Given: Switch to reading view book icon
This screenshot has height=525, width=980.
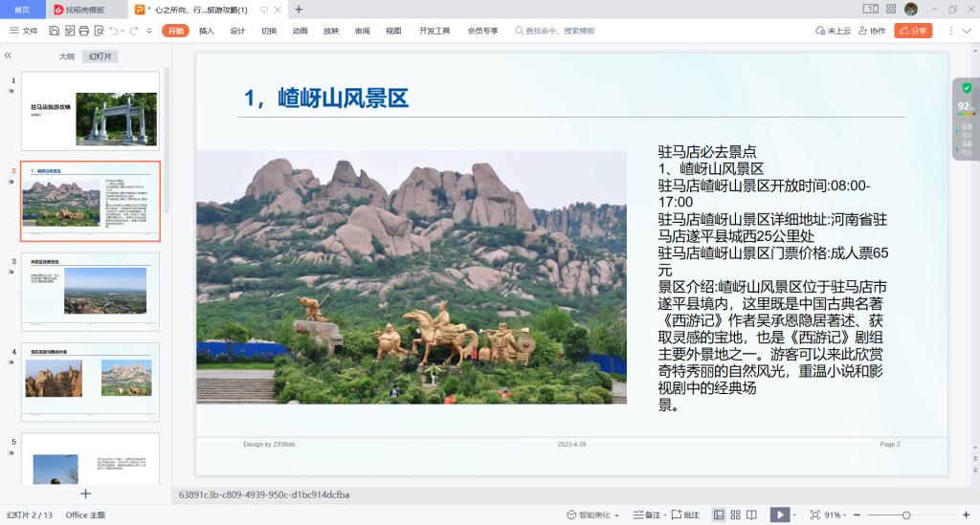Looking at the screenshot, I should point(751,514).
